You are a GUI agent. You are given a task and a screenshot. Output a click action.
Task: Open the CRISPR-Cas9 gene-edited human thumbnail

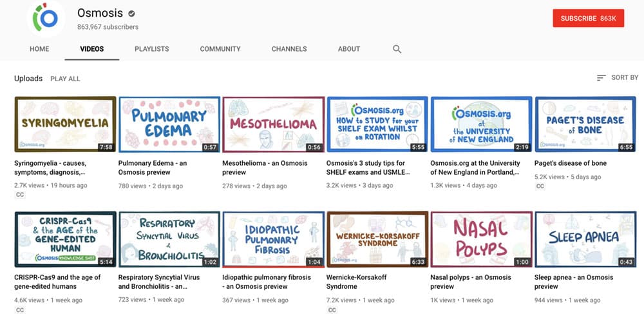[65, 239]
